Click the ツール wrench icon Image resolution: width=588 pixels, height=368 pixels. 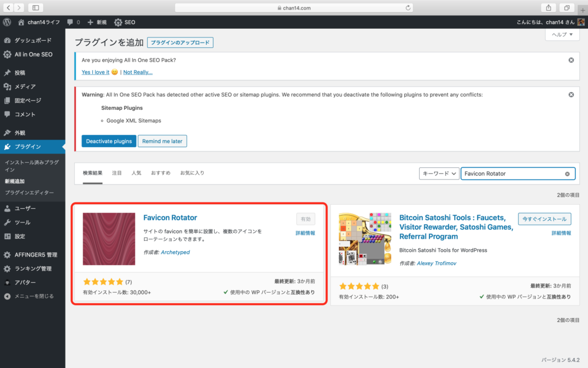(7, 223)
